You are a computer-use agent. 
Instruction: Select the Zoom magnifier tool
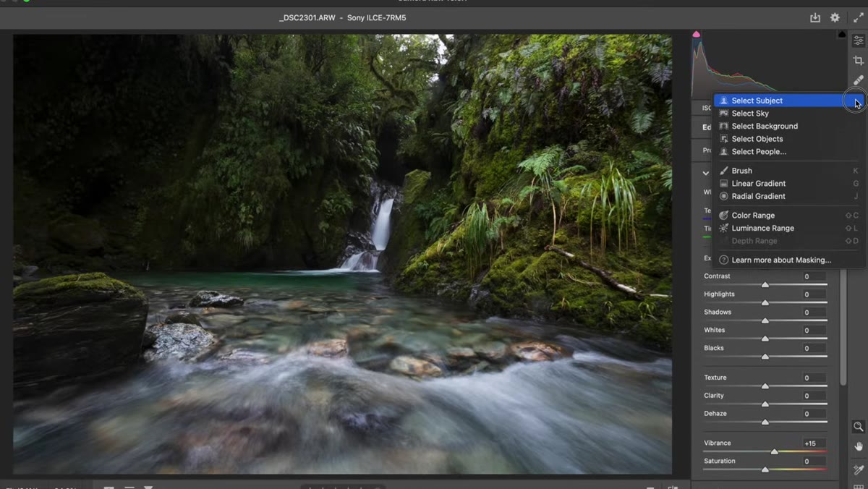tap(859, 427)
